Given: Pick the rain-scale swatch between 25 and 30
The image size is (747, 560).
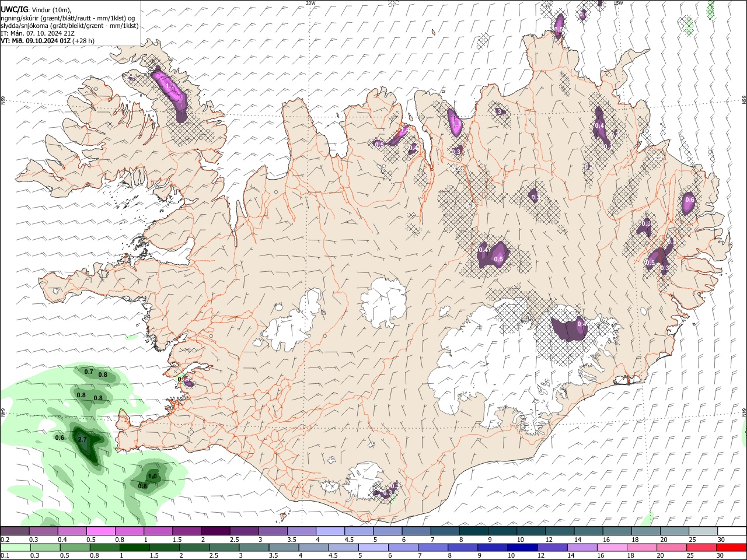Looking at the screenshot, I should click(701, 547).
